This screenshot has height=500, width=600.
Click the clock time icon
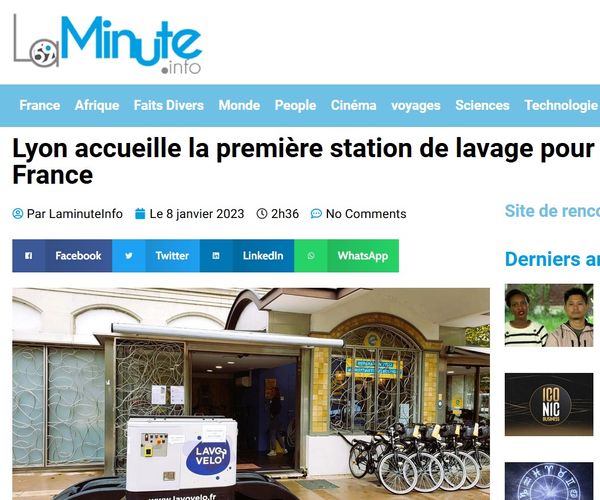[261, 213]
